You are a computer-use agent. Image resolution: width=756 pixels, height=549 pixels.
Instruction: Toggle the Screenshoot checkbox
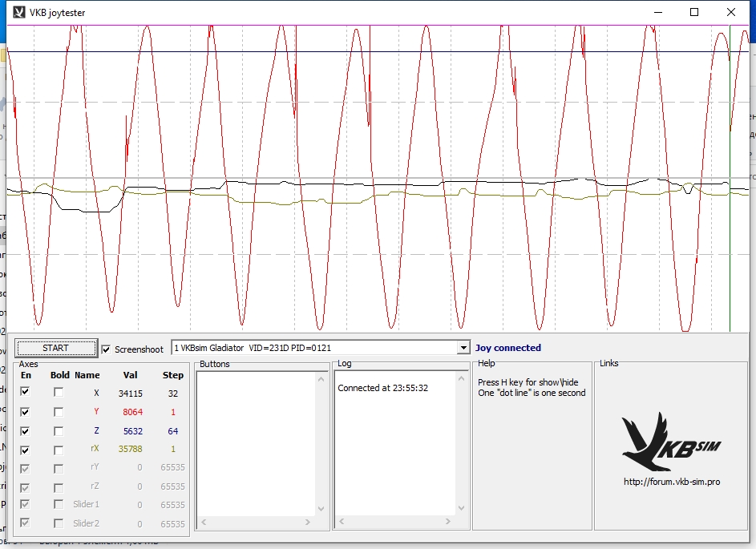pyautogui.click(x=106, y=349)
